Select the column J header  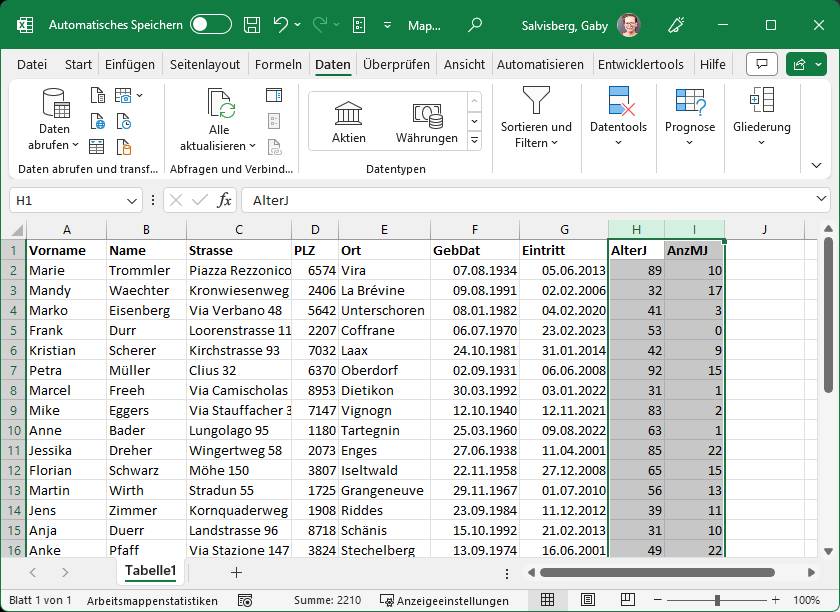764,229
